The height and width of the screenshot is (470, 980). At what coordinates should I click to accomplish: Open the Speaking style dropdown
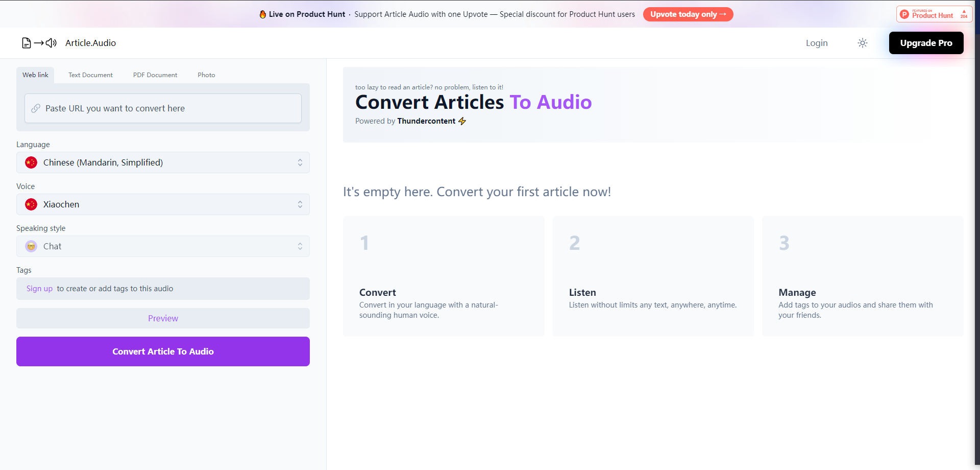click(x=163, y=246)
